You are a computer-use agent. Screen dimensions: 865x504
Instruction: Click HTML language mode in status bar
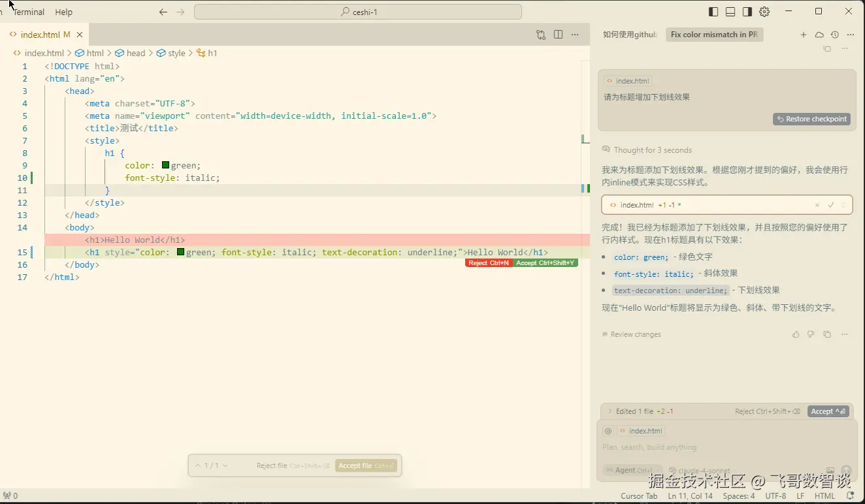(x=824, y=496)
